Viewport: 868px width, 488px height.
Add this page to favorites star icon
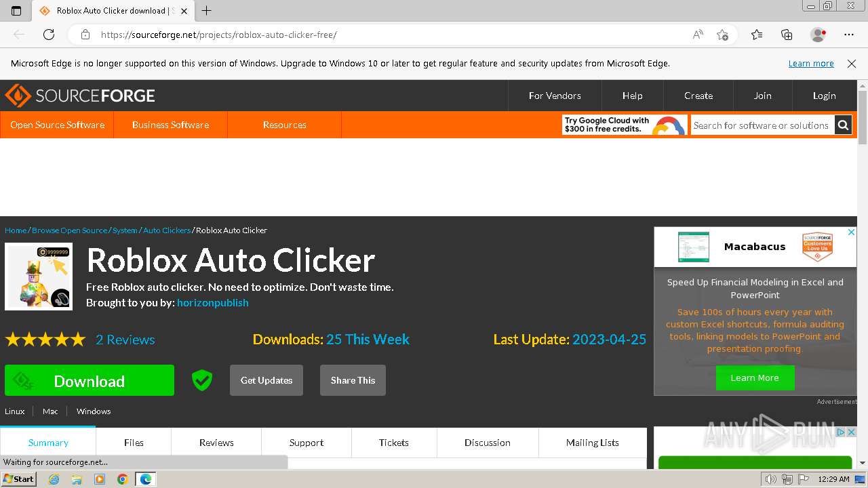point(722,35)
